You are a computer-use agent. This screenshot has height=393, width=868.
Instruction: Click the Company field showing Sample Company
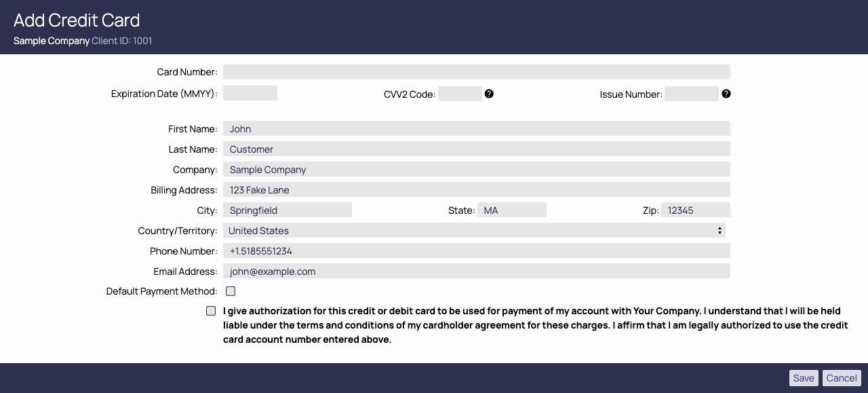(477, 170)
